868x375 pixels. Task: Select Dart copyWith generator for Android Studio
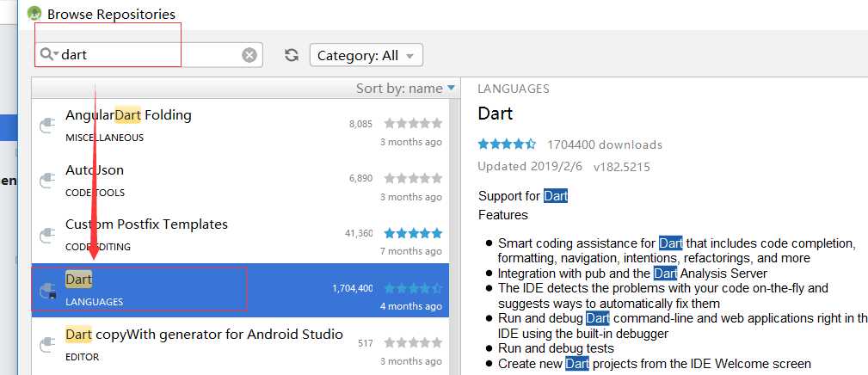click(240, 345)
